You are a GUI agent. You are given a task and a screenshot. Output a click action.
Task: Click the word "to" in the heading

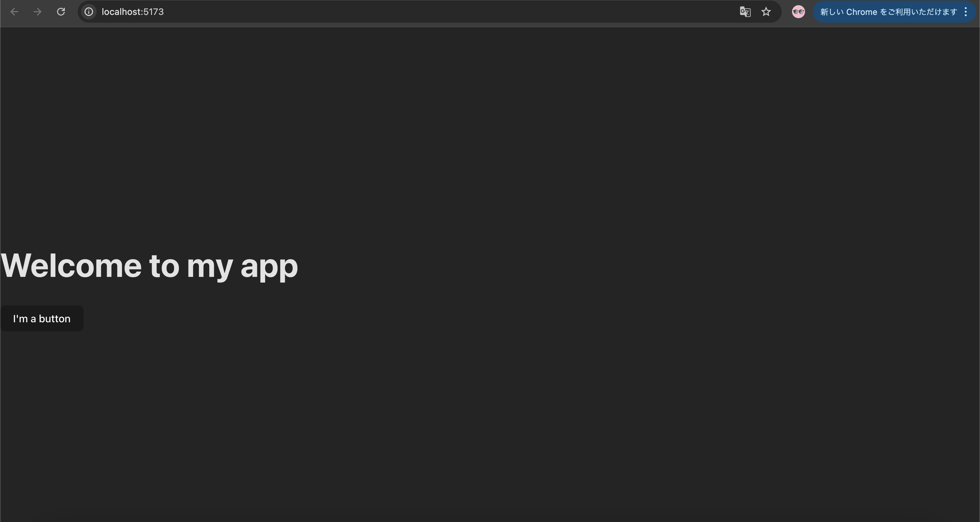pos(164,266)
